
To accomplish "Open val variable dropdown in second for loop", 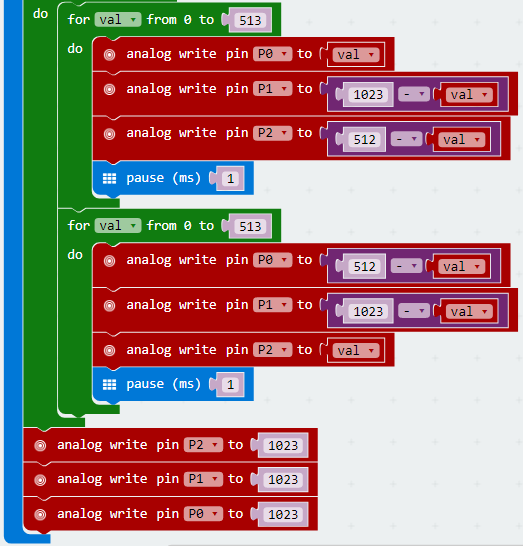I will [118, 226].
